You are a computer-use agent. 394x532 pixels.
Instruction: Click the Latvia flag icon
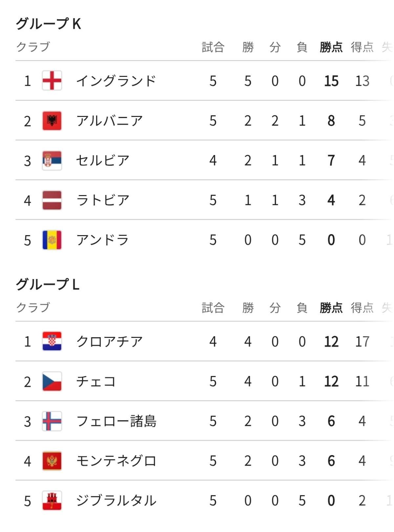click(52, 200)
